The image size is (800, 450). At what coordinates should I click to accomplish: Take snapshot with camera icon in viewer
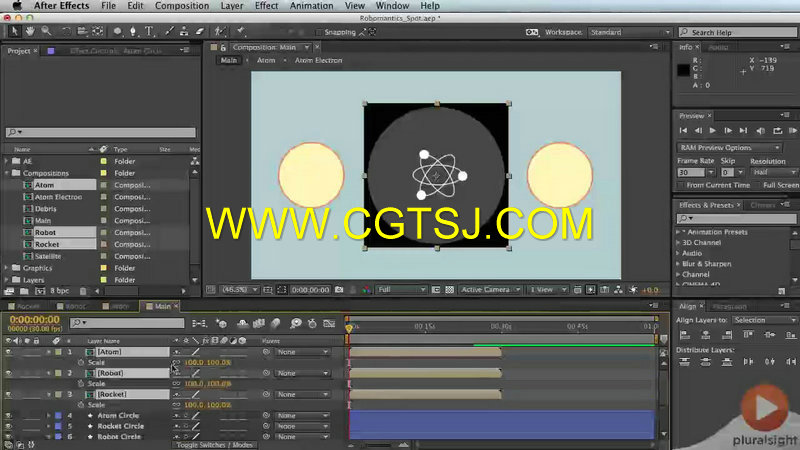(339, 290)
